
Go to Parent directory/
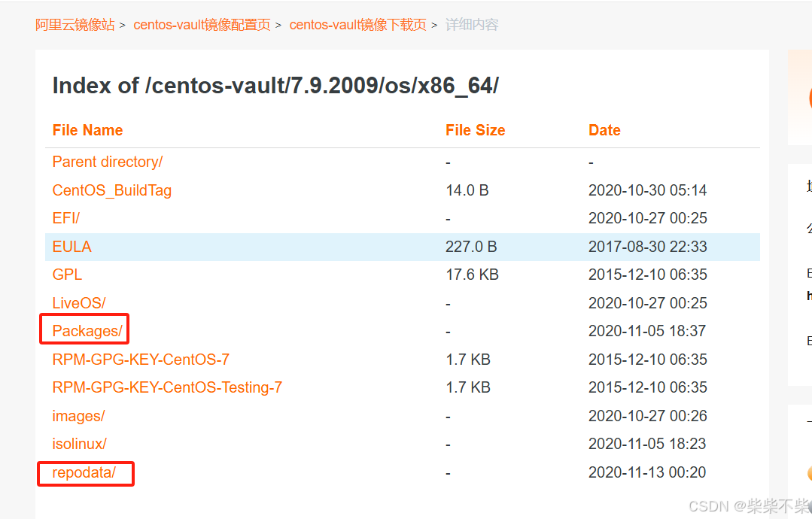(x=107, y=162)
